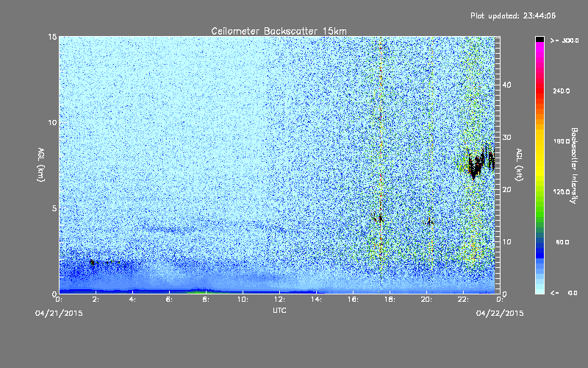Image resolution: width=588 pixels, height=368 pixels.
Task: Click the '30' tick on the kft axis
Action: pyautogui.click(x=506, y=138)
